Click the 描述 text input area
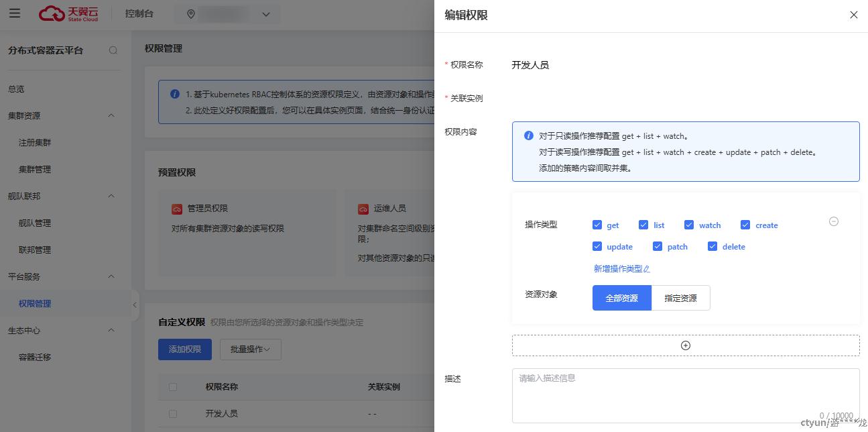Viewport: 868px width, 432px height. click(x=685, y=394)
